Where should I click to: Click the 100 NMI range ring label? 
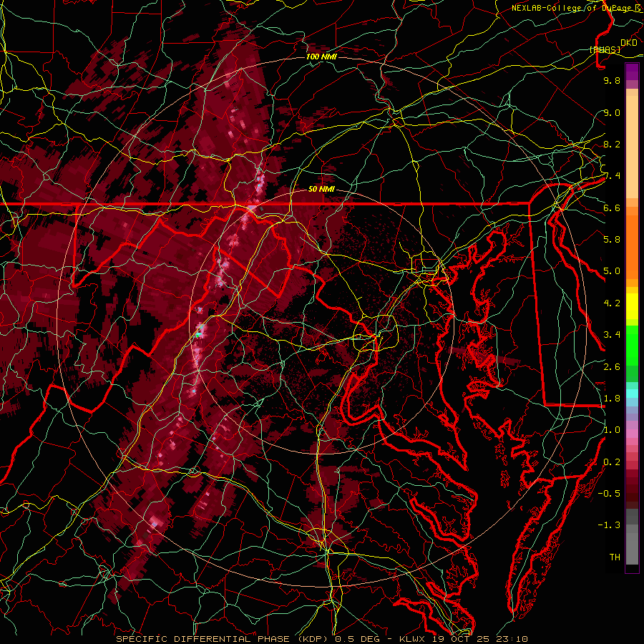[x=321, y=57]
